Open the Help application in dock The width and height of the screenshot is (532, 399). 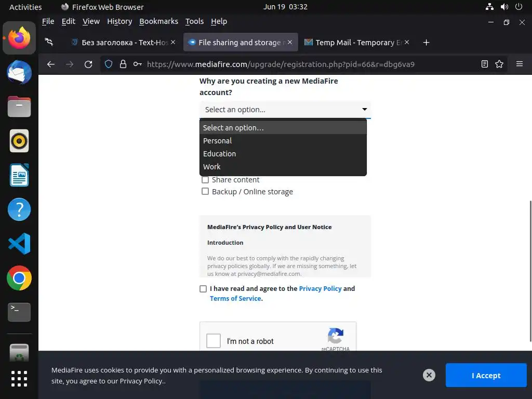[x=19, y=209]
